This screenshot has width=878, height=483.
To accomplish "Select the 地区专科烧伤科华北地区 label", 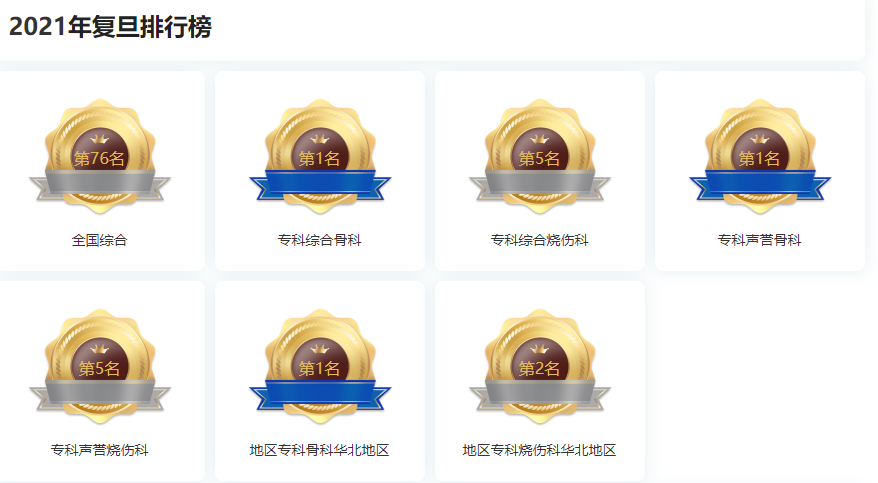I will tap(540, 450).
